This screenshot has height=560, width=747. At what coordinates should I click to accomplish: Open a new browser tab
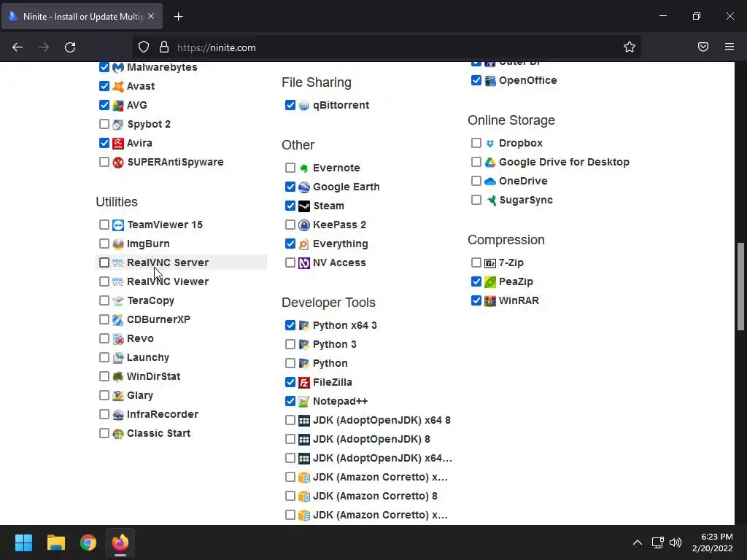[178, 17]
